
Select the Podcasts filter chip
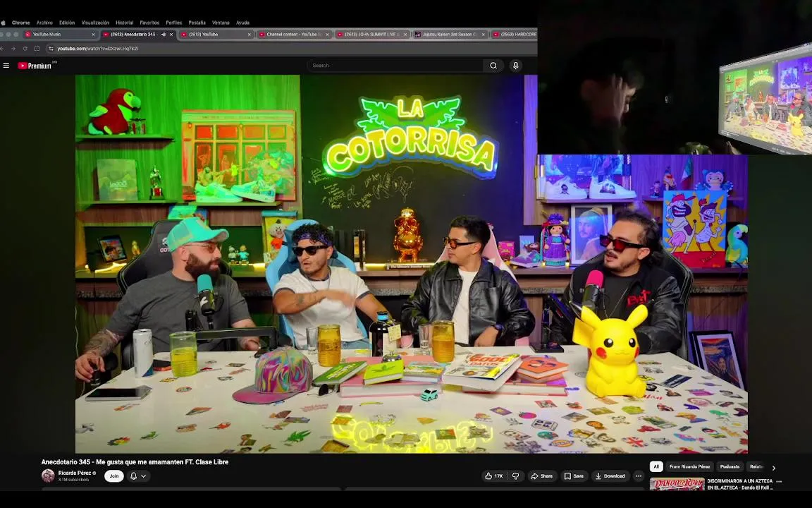[730, 466]
